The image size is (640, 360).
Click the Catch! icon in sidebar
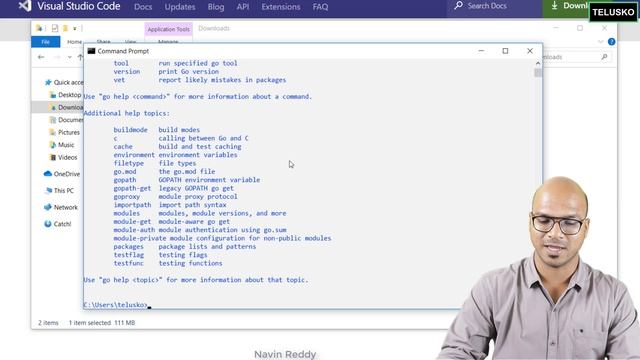tap(48, 224)
